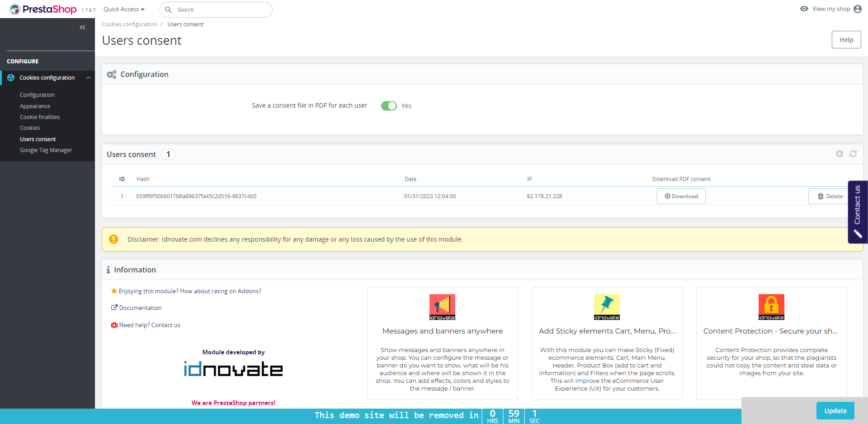Screen dimensions: 868x424
Task: Open Appearance in the sidebar
Action: (x=35, y=106)
